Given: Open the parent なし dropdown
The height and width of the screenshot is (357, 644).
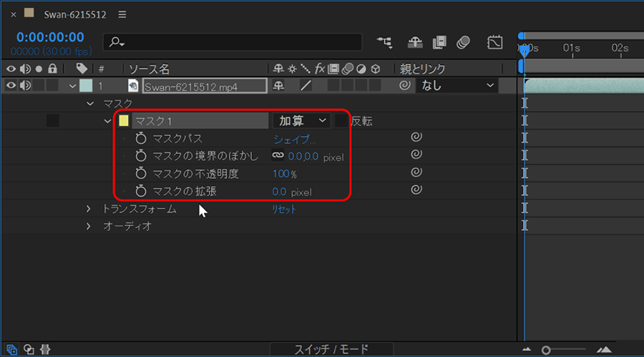Looking at the screenshot, I should (457, 85).
